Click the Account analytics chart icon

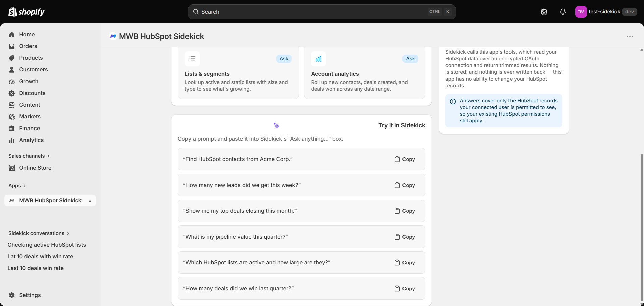click(x=318, y=59)
